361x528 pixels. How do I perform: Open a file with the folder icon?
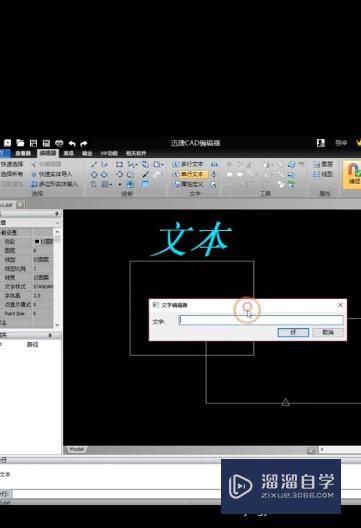point(20,143)
